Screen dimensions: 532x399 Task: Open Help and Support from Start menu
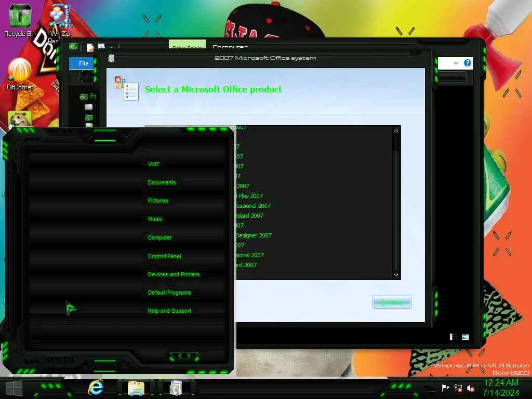(x=169, y=311)
